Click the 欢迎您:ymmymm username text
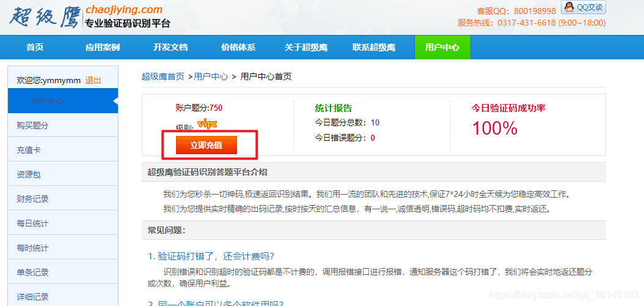The image size is (644, 306). (48, 80)
